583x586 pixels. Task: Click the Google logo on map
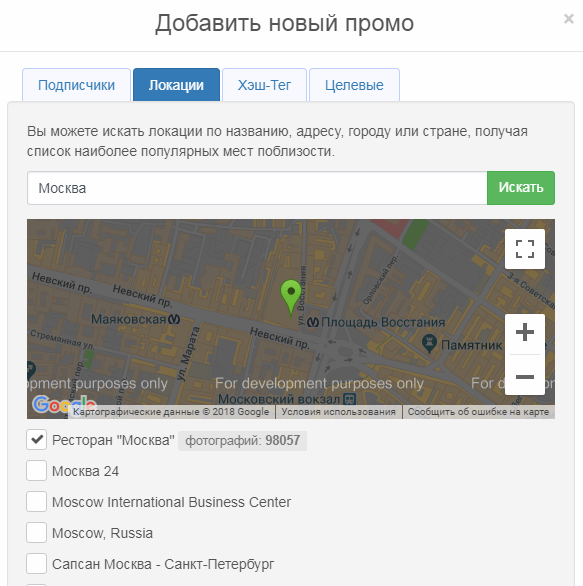click(x=64, y=404)
